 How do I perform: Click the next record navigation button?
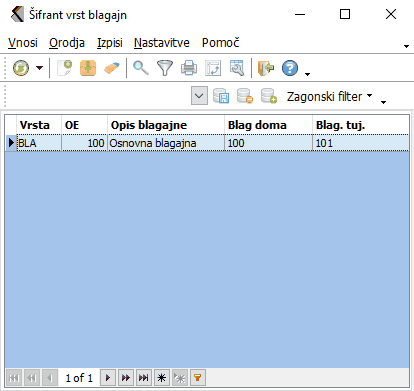[x=108, y=378]
